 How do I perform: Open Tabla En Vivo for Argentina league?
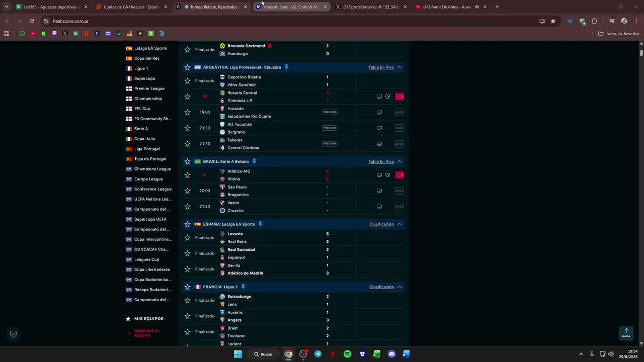click(381, 67)
